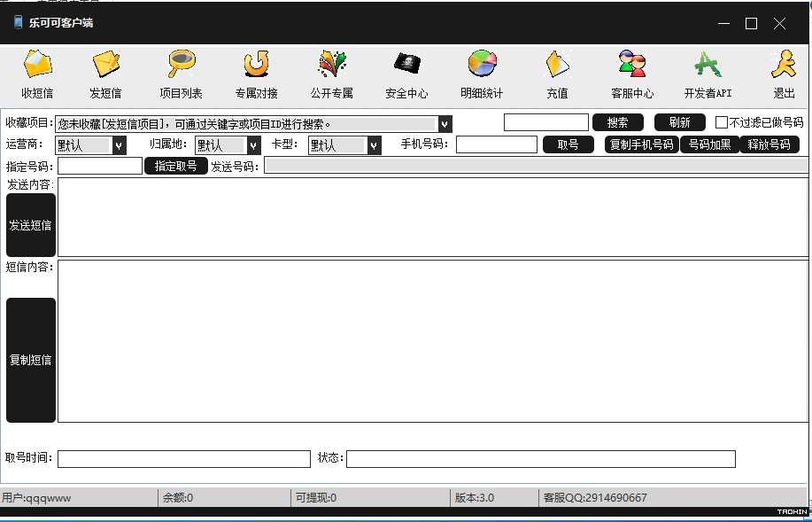812x522 pixels.
Task: Expand the 收藏项目 dropdown
Action: tap(445, 124)
